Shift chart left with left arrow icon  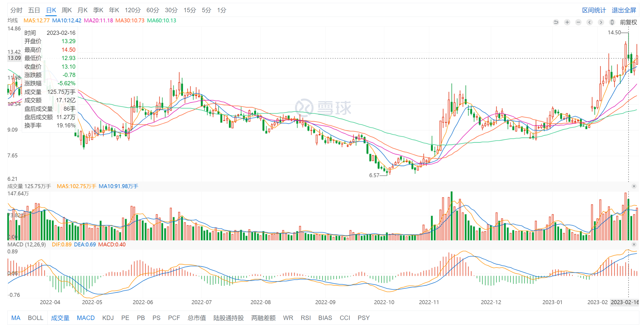tap(589, 22)
